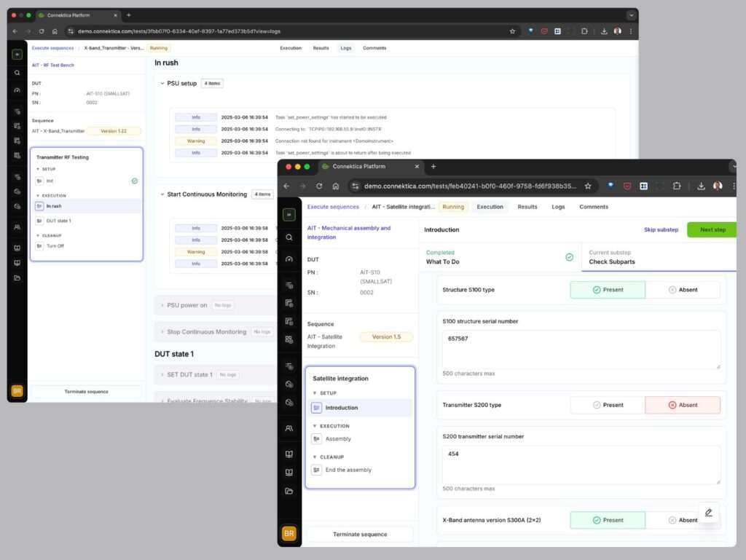Screen dimensions: 746x560
Task: Select Present for X-Band antenna S300A
Action: (608, 520)
